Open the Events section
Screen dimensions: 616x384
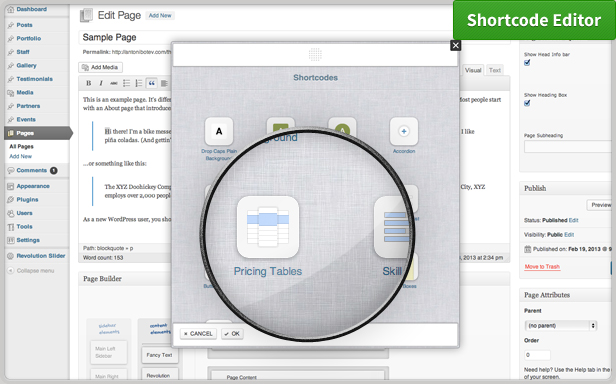26,119
